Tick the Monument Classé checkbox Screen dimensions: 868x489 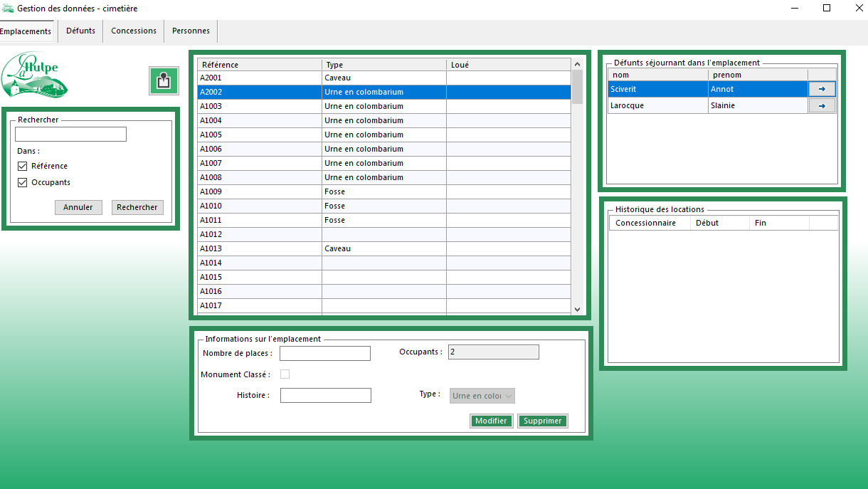tap(285, 374)
